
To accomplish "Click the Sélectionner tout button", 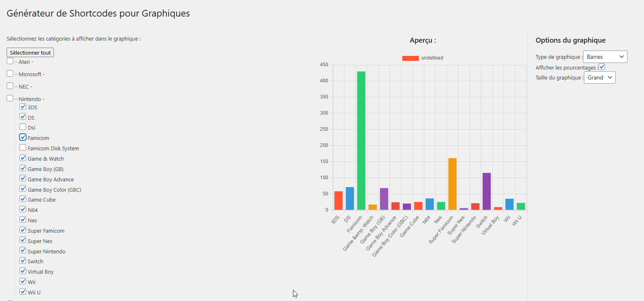I will (x=30, y=53).
